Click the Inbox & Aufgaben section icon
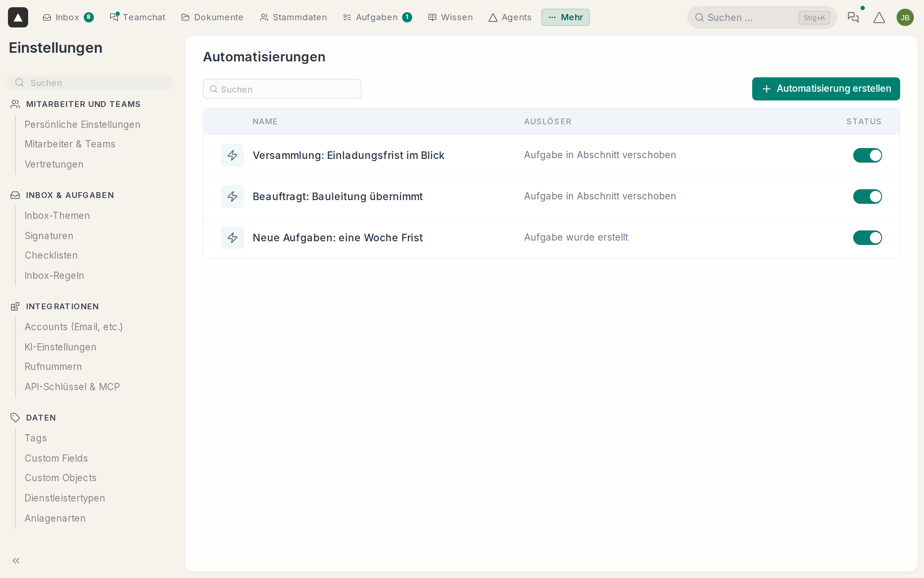 coord(15,195)
